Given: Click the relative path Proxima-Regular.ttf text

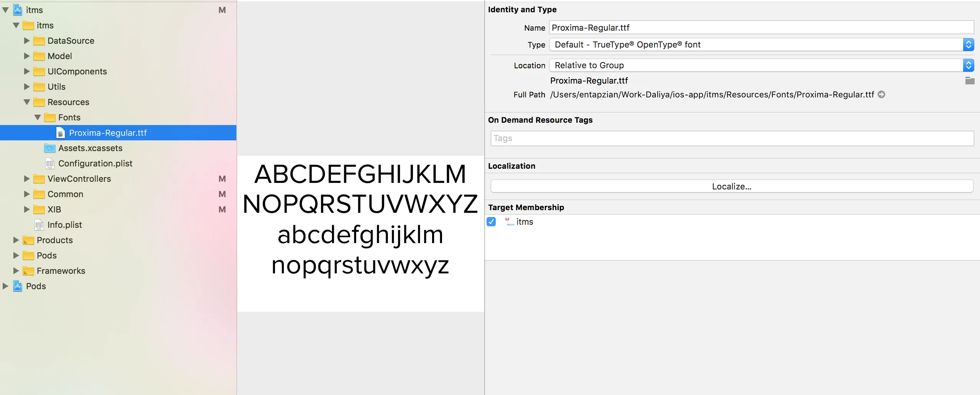Looking at the screenshot, I should point(589,81).
